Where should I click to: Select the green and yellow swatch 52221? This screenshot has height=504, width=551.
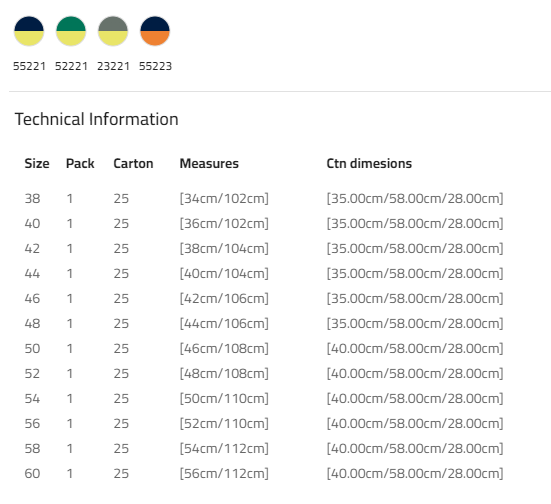pos(71,31)
